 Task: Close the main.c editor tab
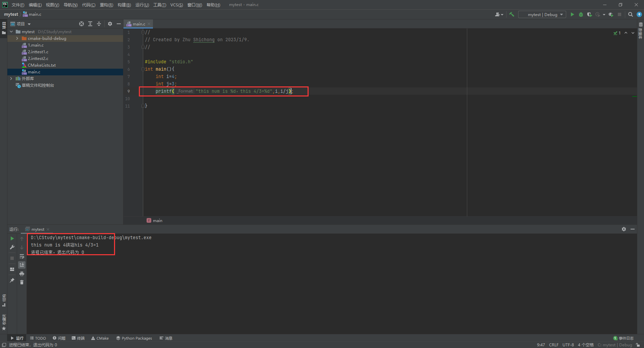coord(149,24)
